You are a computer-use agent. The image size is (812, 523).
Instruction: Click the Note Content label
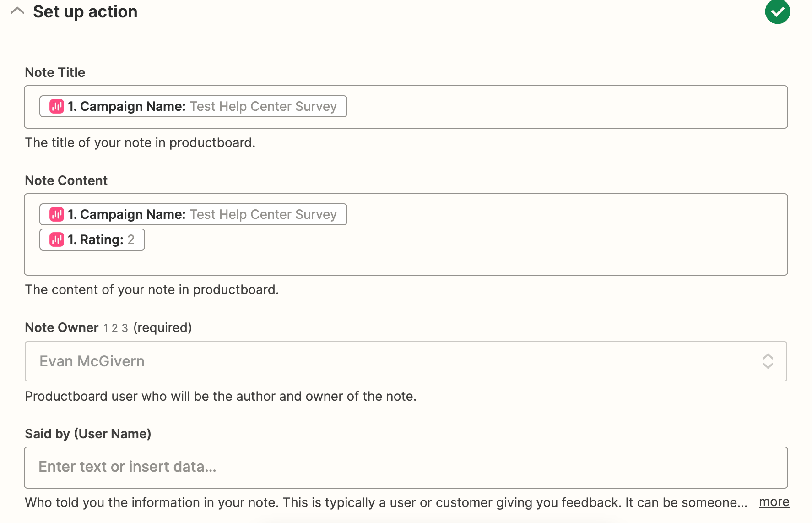point(66,180)
